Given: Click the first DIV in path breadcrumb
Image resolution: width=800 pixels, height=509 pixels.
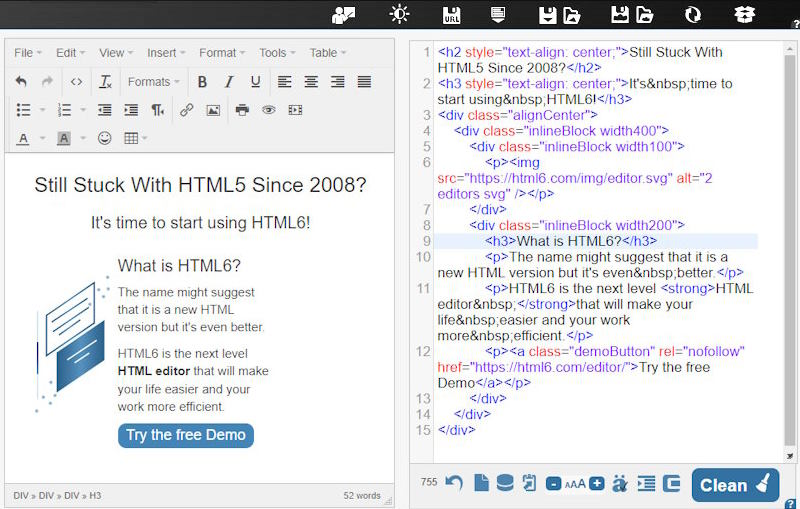Looking at the screenshot, I should click(21, 495).
